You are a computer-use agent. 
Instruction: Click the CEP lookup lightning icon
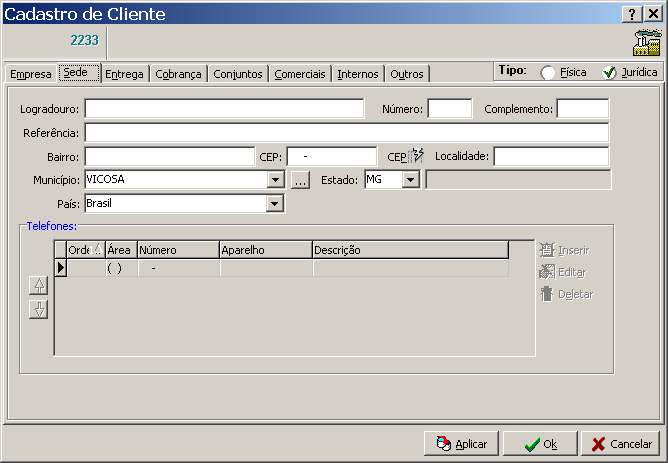(416, 156)
